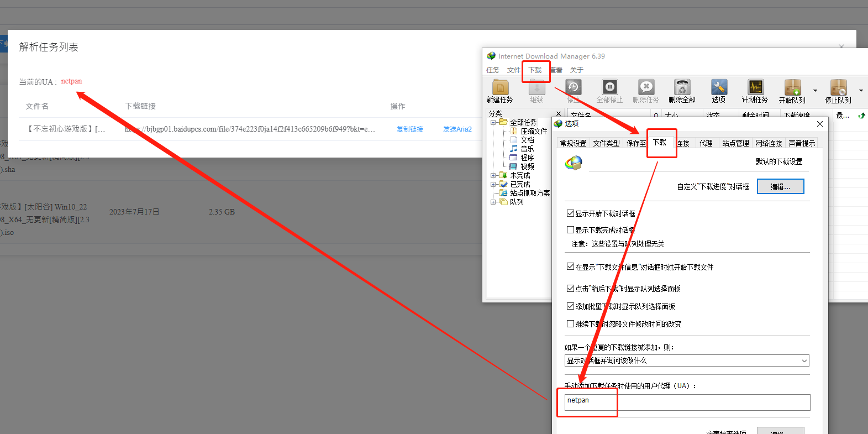Click the 停止队列 icon
This screenshot has width=868, height=434.
coord(838,91)
